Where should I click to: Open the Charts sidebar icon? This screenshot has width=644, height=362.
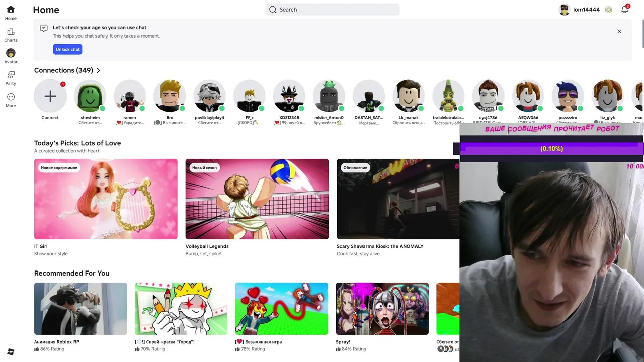coord(11,31)
